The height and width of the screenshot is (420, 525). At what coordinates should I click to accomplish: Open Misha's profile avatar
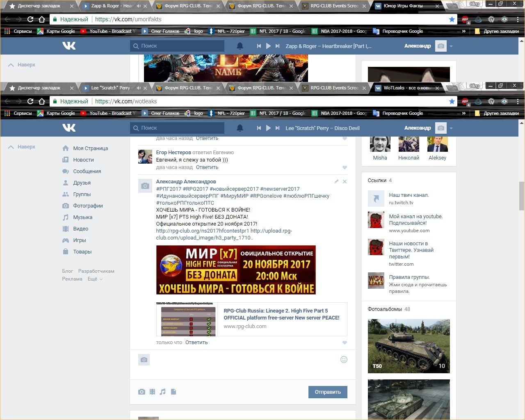(380, 144)
